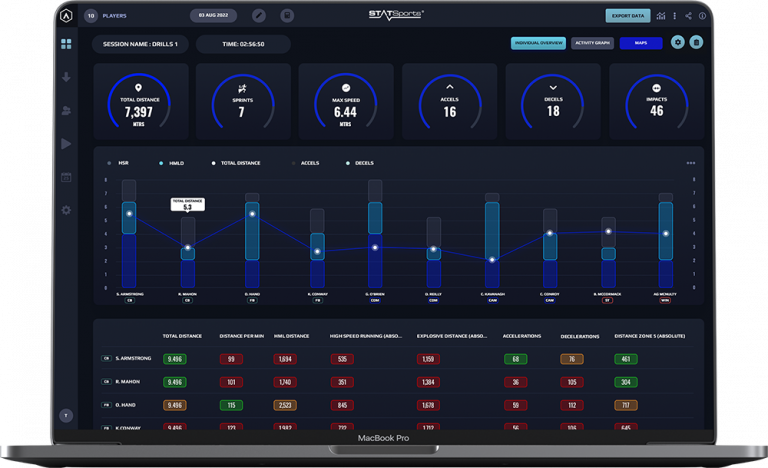Click the chart icon next to Export Data

pos(661,16)
